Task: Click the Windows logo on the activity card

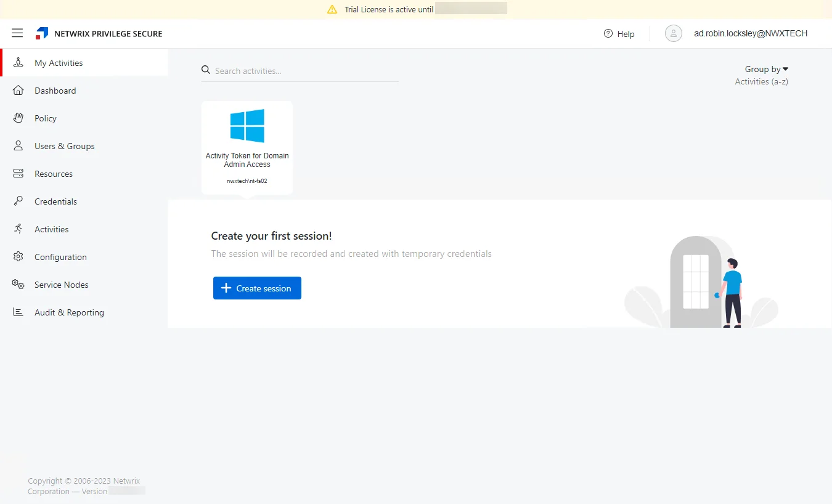Action: (x=247, y=126)
